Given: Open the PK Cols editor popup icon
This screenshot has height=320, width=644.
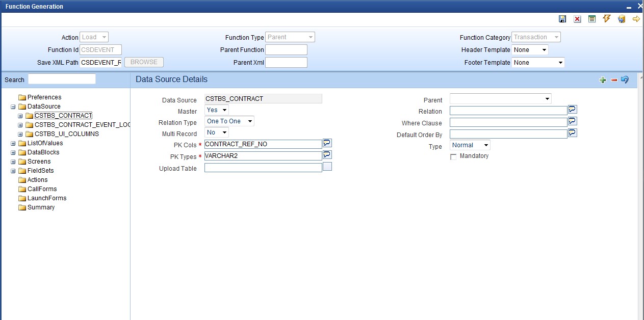Looking at the screenshot, I should (327, 143).
